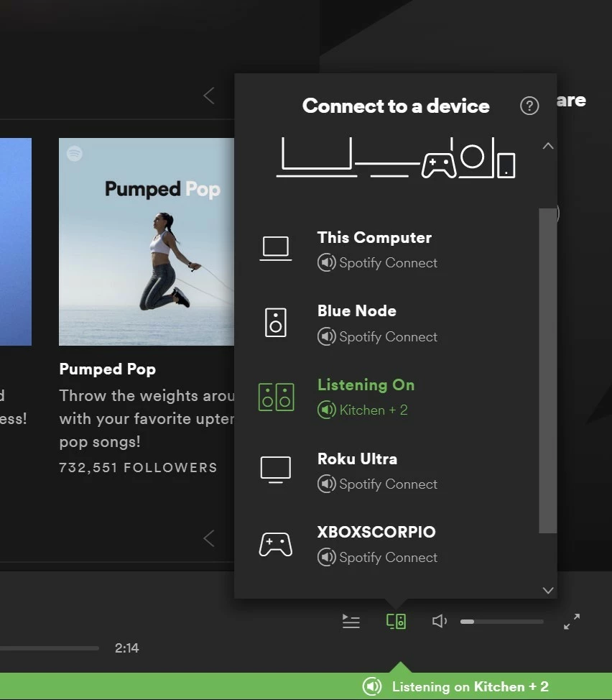
Task: Open the Connect to a device help icon
Action: [529, 106]
